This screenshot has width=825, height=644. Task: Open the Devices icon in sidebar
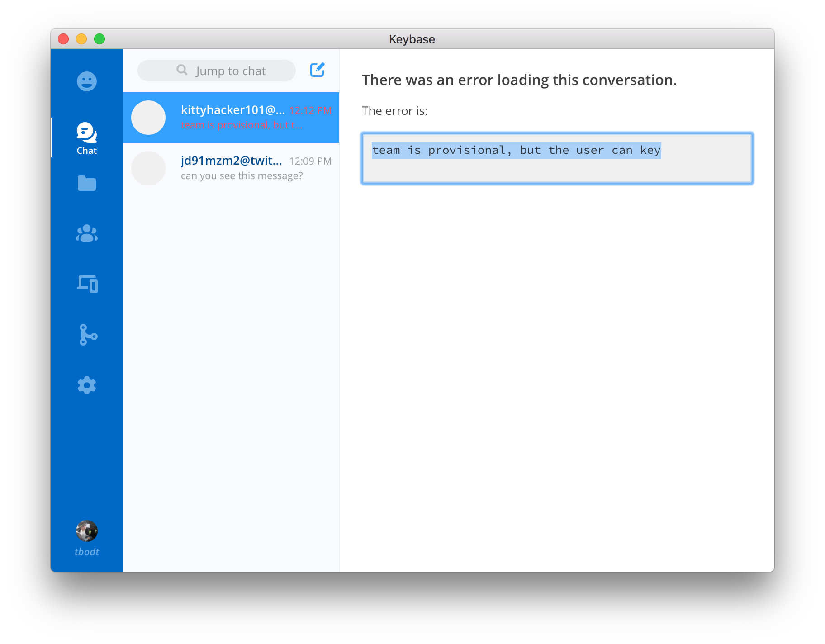coord(87,284)
